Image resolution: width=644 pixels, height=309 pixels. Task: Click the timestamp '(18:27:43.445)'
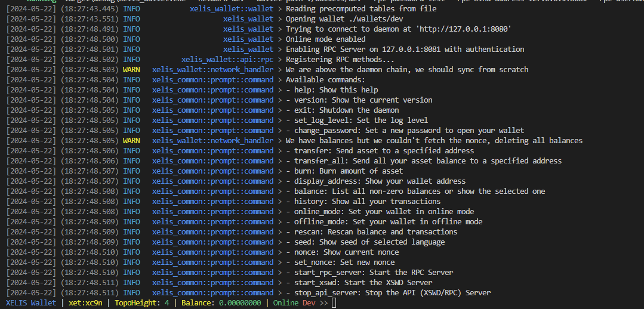point(90,8)
